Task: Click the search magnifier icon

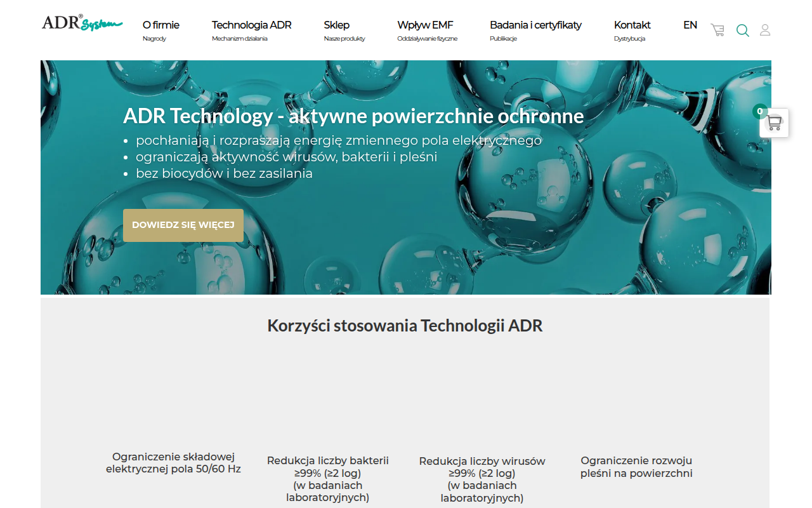Action: click(x=742, y=30)
